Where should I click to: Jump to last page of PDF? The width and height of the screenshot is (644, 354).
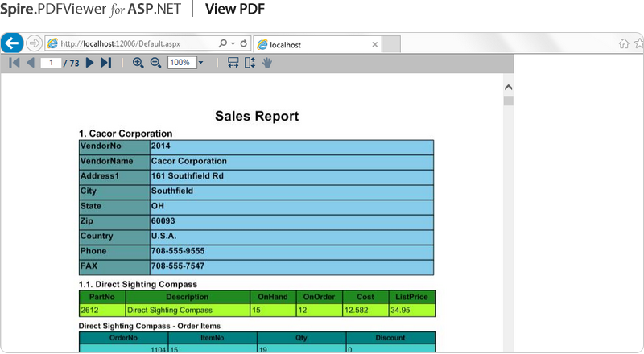pos(106,63)
